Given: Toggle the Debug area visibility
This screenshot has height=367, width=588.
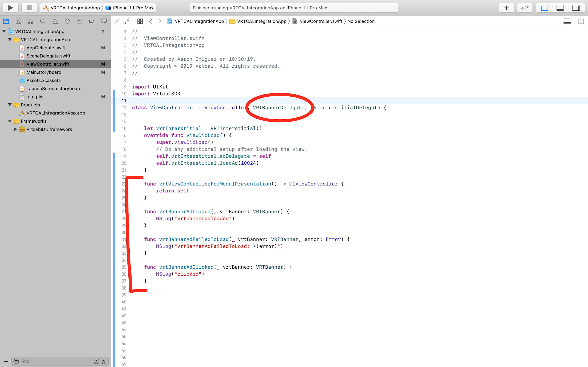Looking at the screenshot, I should click(x=560, y=8).
